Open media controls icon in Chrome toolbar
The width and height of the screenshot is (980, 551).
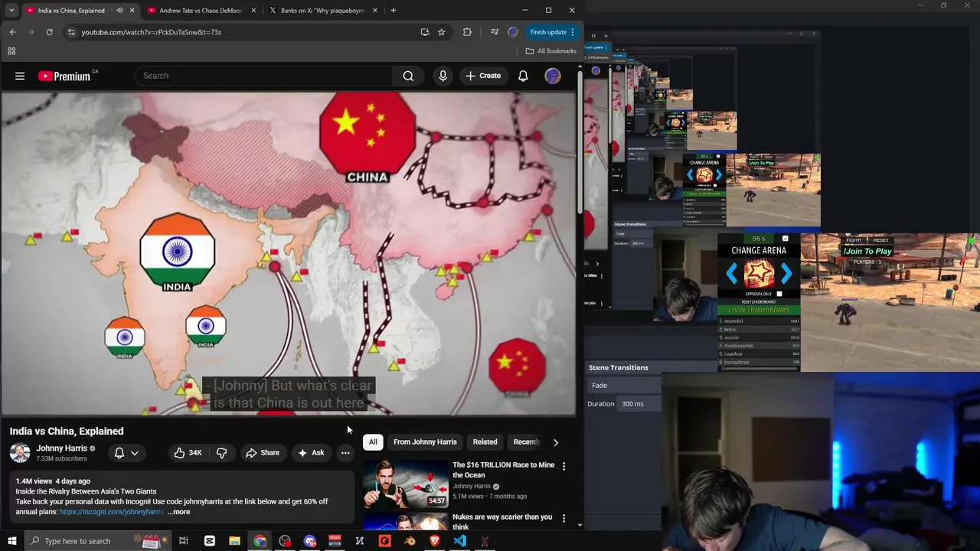point(495,32)
